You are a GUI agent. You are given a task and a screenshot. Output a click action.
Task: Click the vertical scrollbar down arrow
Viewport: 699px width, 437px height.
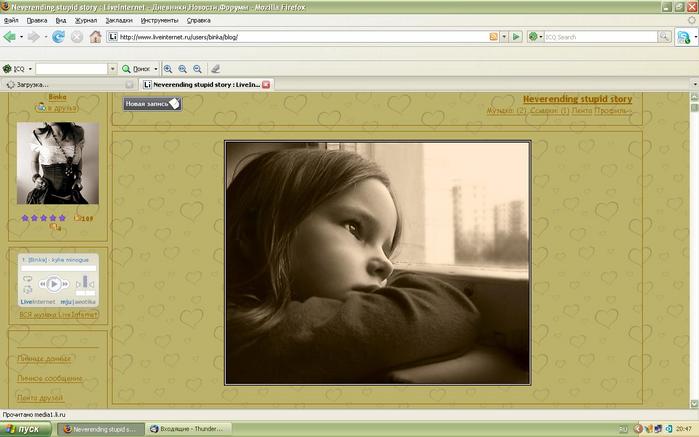tap(694, 404)
